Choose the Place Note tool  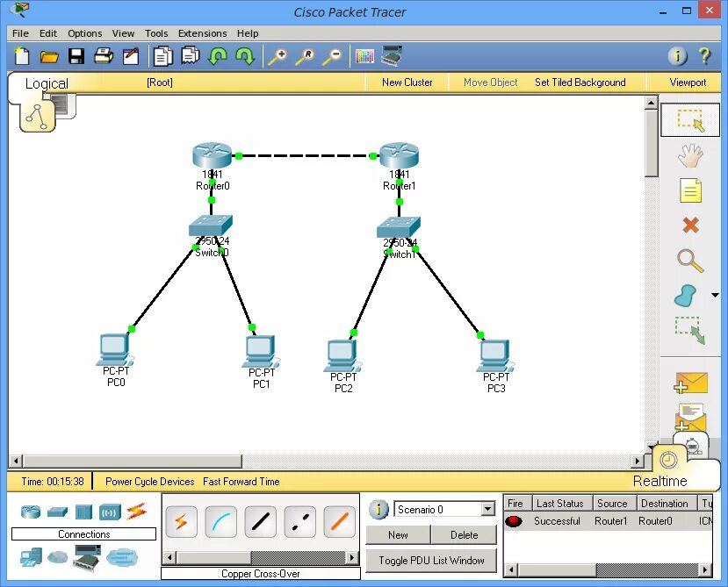click(690, 190)
